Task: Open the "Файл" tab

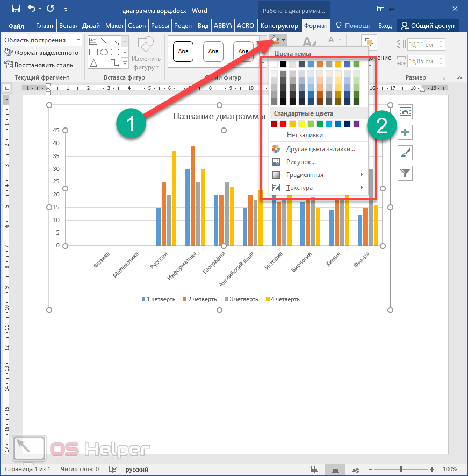Action: point(16,26)
